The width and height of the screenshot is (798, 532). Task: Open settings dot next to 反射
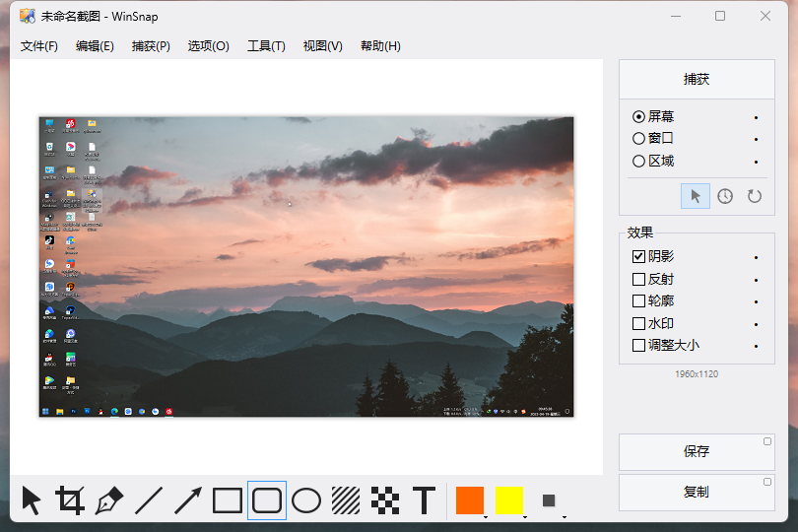(x=757, y=280)
